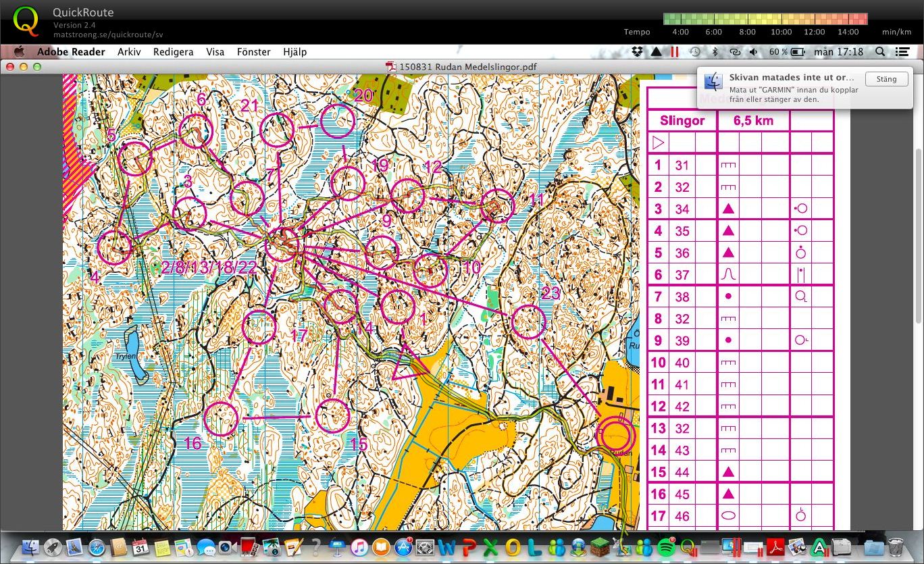Open the blue folder stack in Dock
Image resolution: width=924 pixels, height=564 pixels.
point(874,548)
